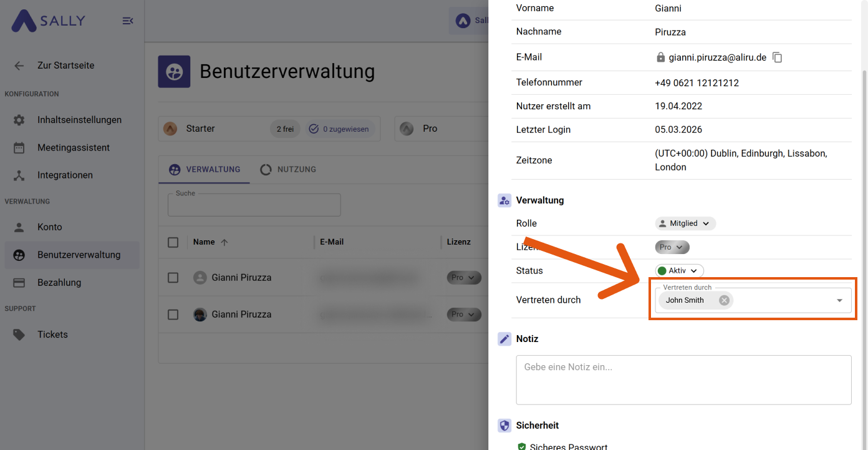Image resolution: width=868 pixels, height=450 pixels.
Task: Open Inhaltseinstellungen via the gear icon
Action: [18, 120]
